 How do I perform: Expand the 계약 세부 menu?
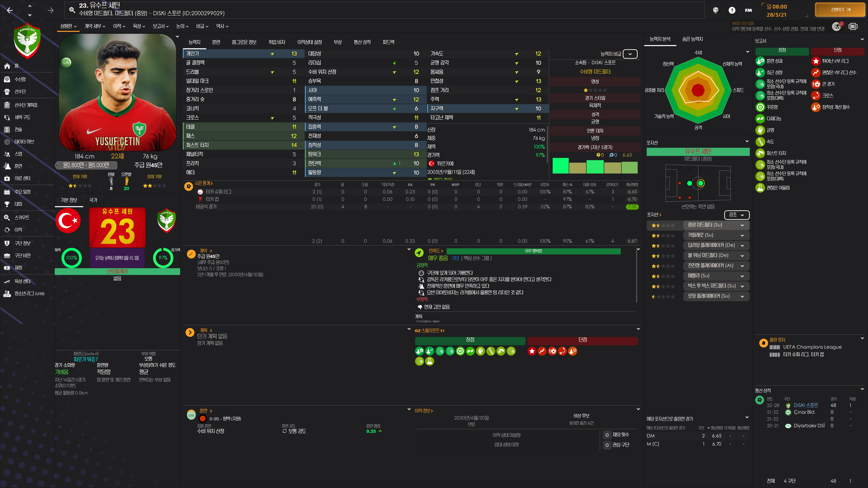coord(95,26)
